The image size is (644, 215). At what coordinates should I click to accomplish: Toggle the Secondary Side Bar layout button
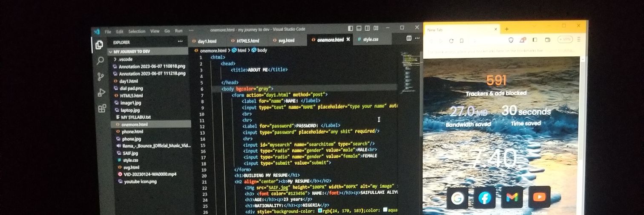pos(367,29)
